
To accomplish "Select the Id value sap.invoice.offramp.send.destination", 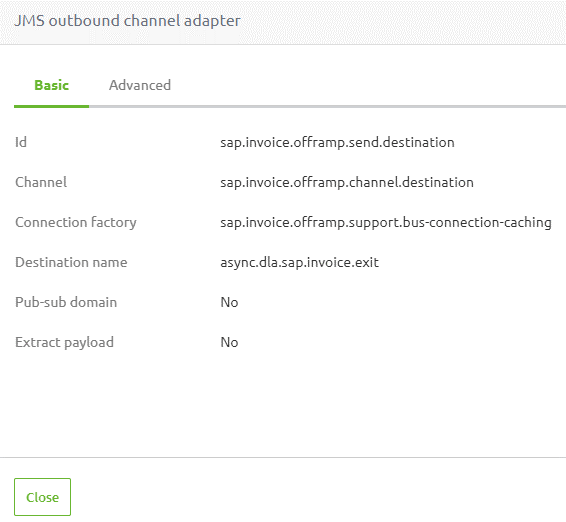I will tap(337, 143).
